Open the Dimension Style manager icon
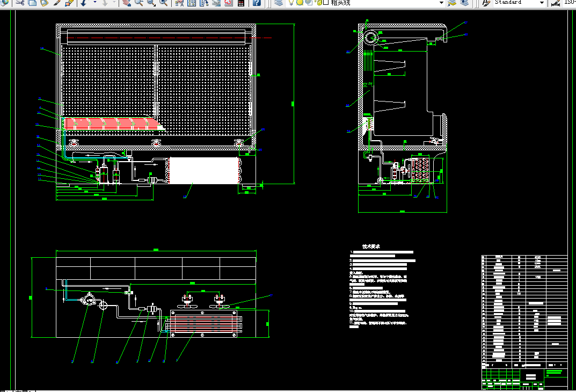This screenshot has height=392, width=576. (556, 3)
